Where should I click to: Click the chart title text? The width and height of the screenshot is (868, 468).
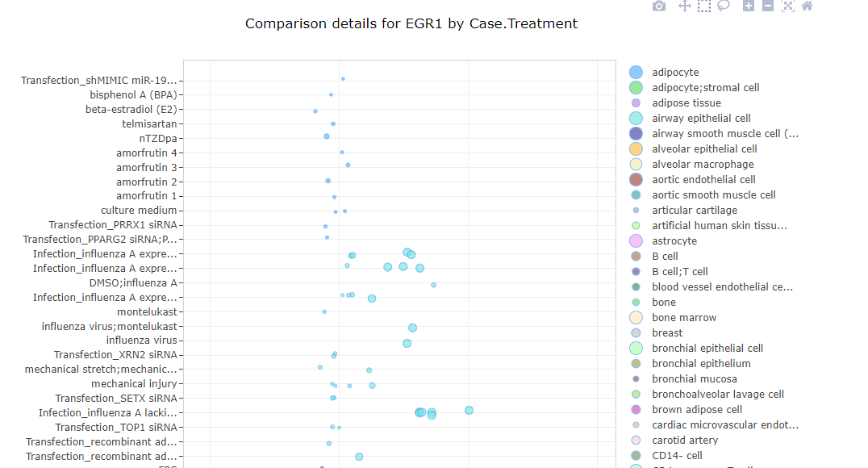click(x=411, y=24)
